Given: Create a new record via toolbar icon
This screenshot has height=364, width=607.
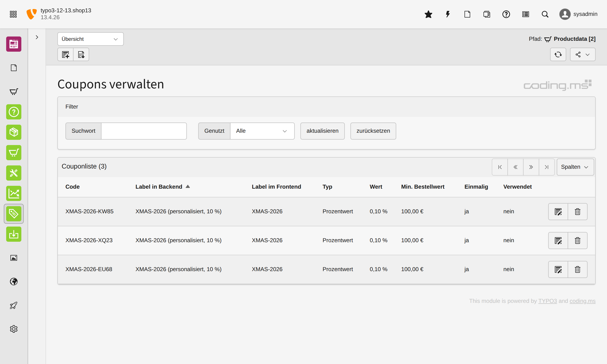Looking at the screenshot, I should point(65,54).
